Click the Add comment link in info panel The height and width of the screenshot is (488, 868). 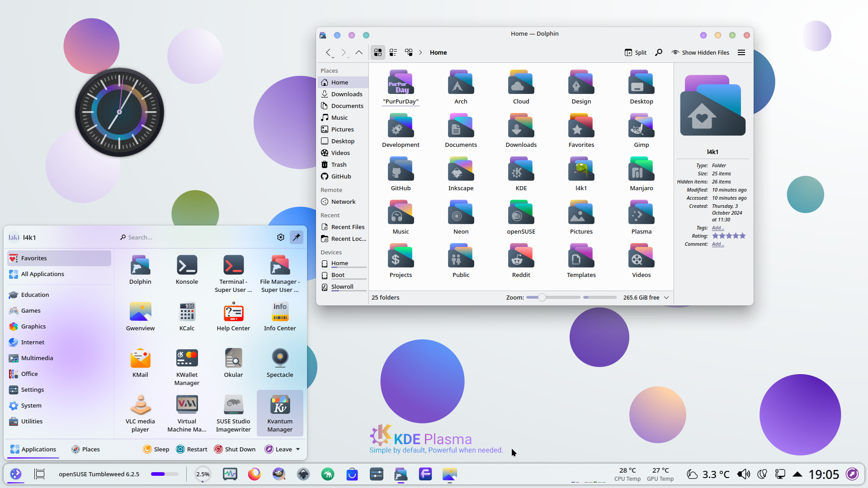tap(718, 244)
